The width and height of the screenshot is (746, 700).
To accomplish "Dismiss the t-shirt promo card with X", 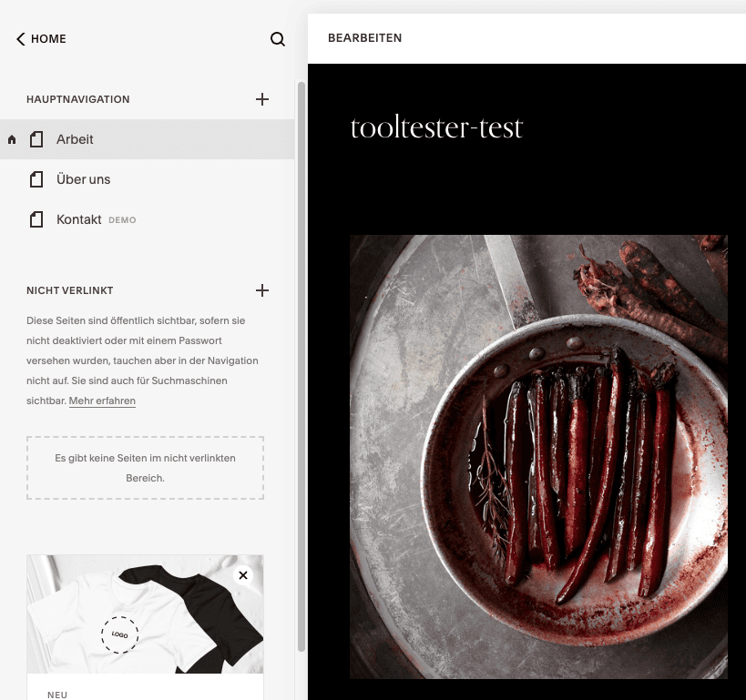I will click(243, 575).
